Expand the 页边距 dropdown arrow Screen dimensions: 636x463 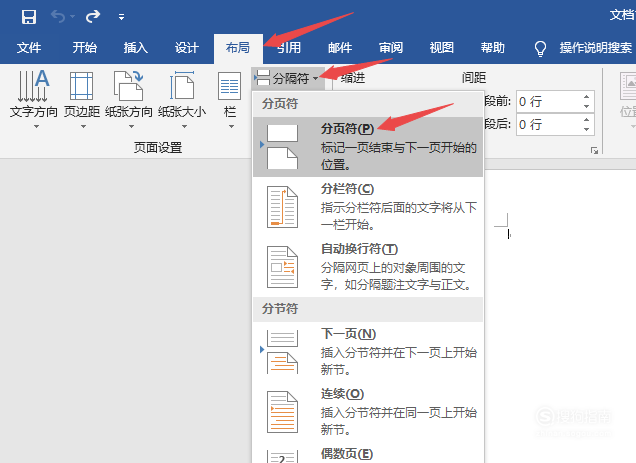coord(84,127)
